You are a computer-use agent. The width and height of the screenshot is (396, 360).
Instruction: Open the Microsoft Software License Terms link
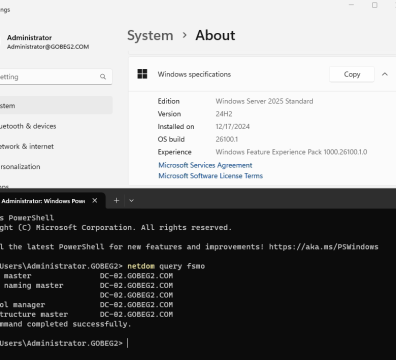click(211, 176)
